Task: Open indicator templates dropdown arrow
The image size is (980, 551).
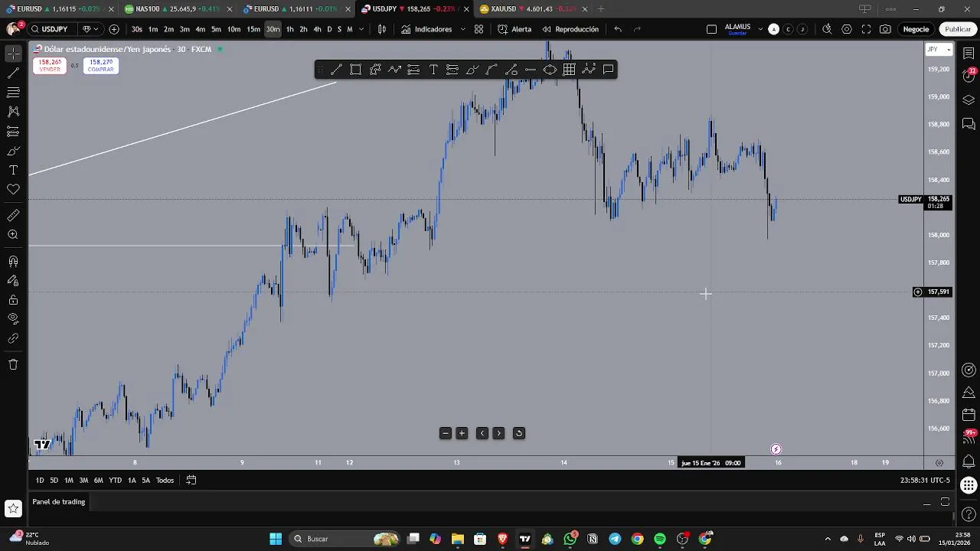Action: 462,29
